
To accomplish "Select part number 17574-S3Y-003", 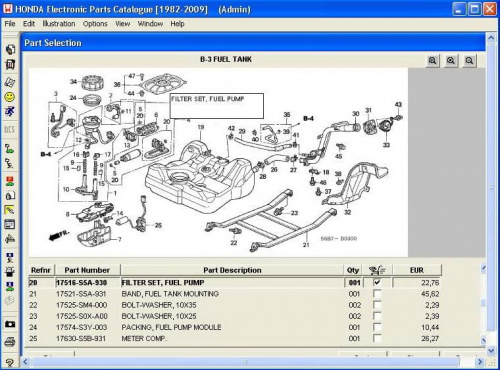I will pyautogui.click(x=81, y=327).
